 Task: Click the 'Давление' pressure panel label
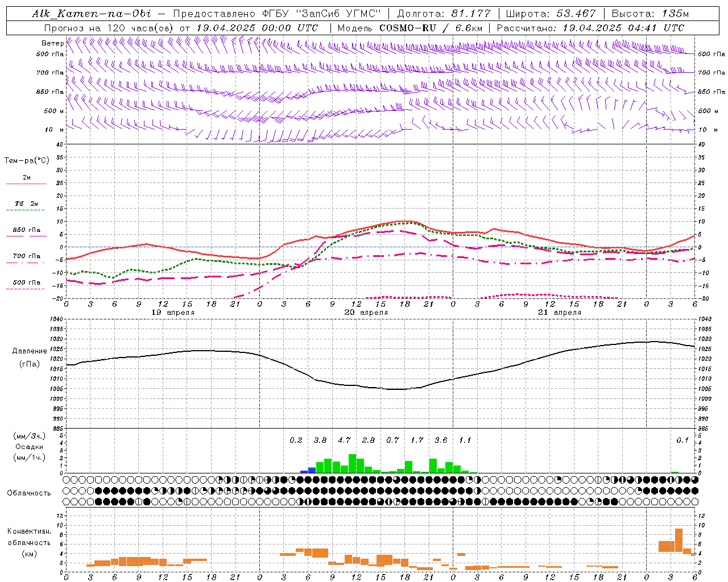tap(30, 351)
